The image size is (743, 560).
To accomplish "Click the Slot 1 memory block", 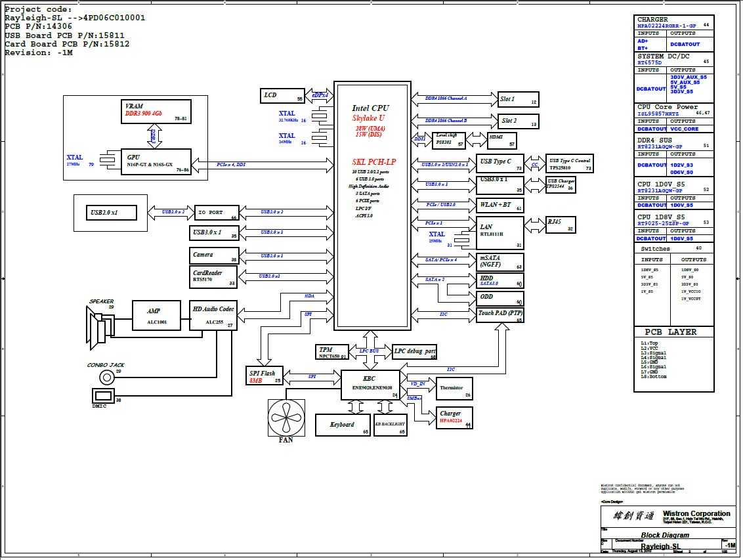I will (x=519, y=100).
